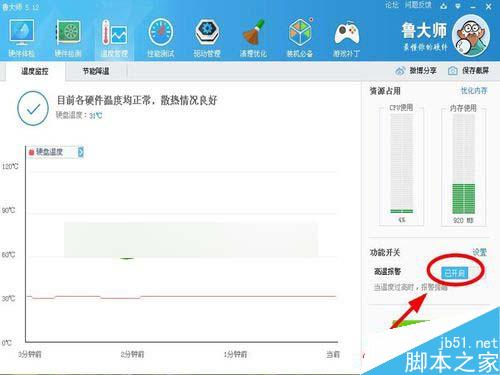Image resolution: width=500 pixels, height=375 pixels.
Task: Click the 高温报警 label
Action: tap(387, 271)
